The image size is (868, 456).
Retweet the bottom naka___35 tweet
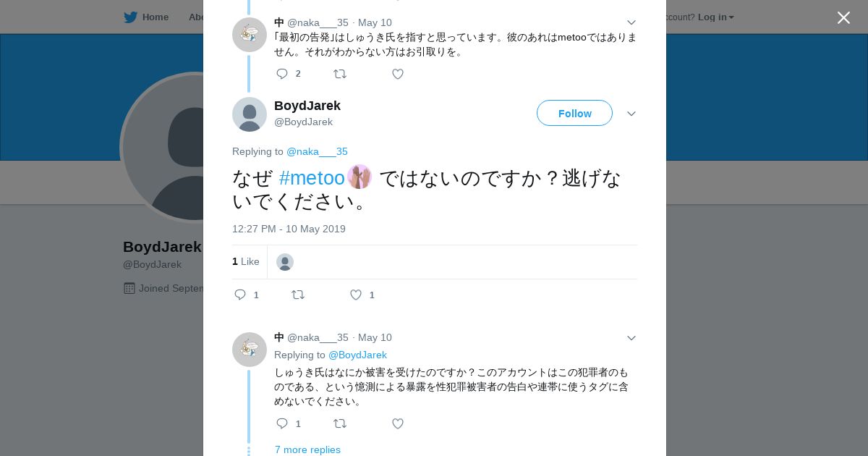(339, 423)
